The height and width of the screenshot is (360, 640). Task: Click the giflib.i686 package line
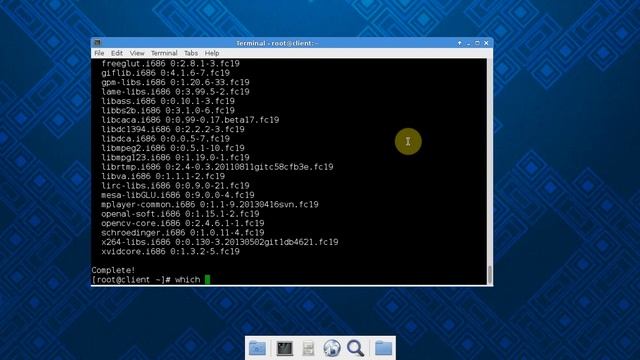165,73
